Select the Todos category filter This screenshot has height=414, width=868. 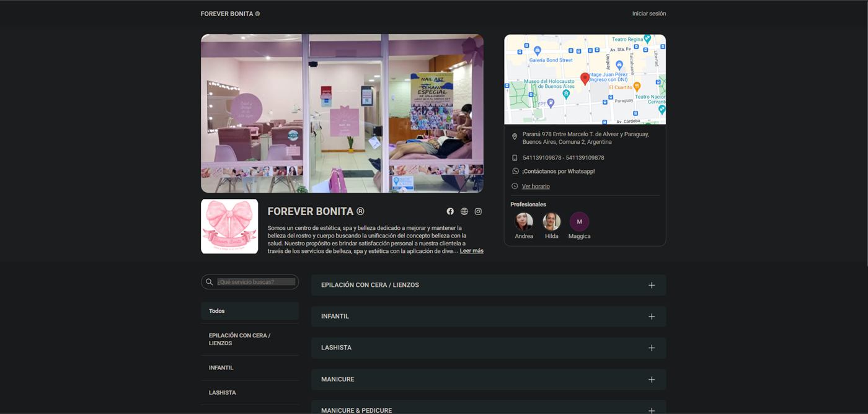click(250, 311)
